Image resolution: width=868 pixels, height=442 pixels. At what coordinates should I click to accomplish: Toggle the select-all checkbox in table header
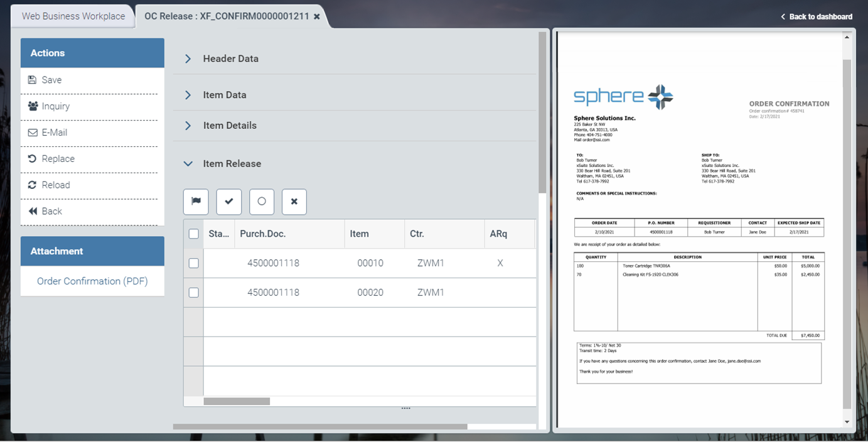click(x=194, y=234)
